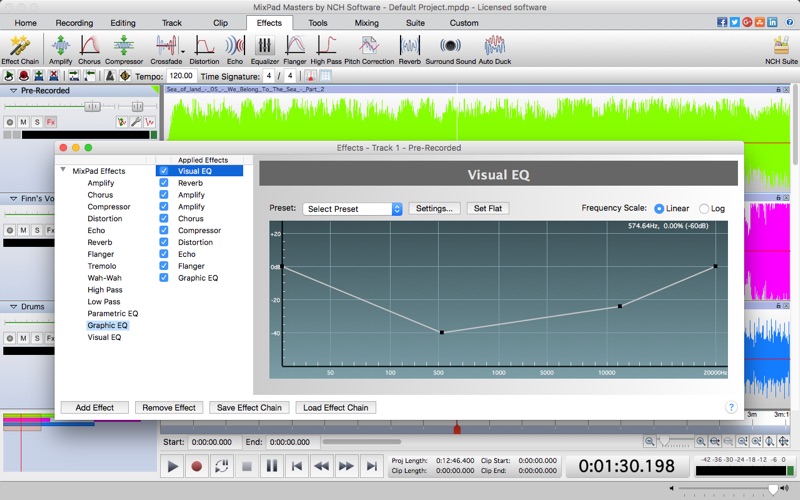This screenshot has height=500, width=800.
Task: Collapse the MixPad Effects tree
Action: [64, 171]
